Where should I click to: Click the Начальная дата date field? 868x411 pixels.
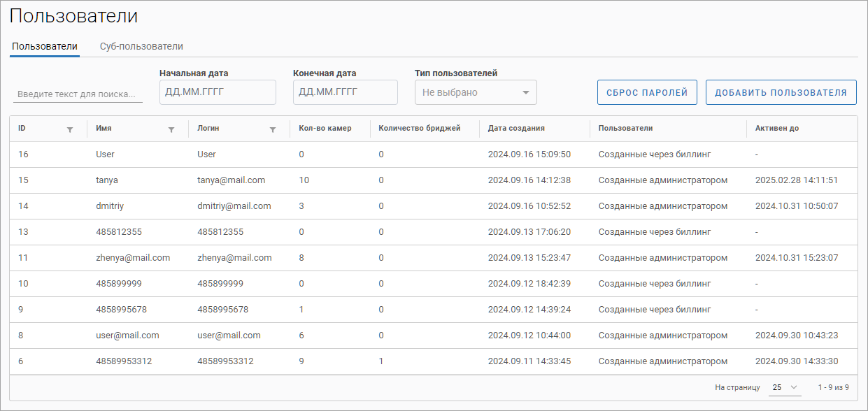[x=218, y=92]
